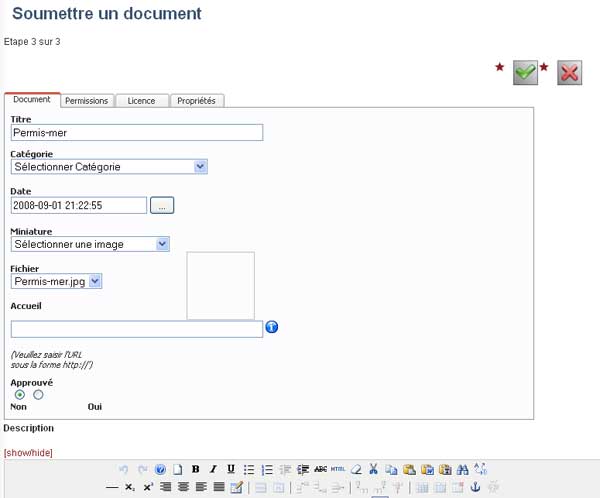Open the Miniature image dropdown

[90, 244]
